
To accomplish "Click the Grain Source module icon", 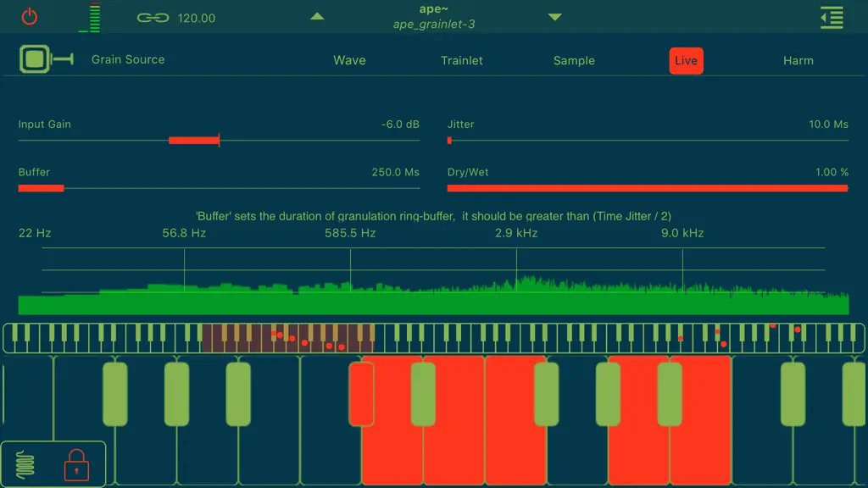I will pyautogui.click(x=46, y=59).
